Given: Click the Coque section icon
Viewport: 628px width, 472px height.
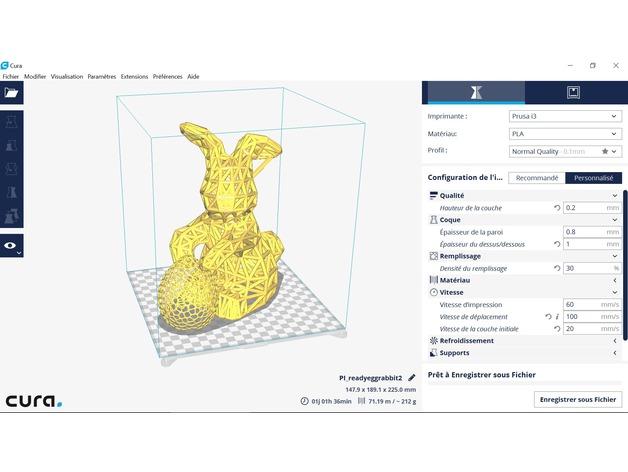Looking at the screenshot, I should (433, 220).
